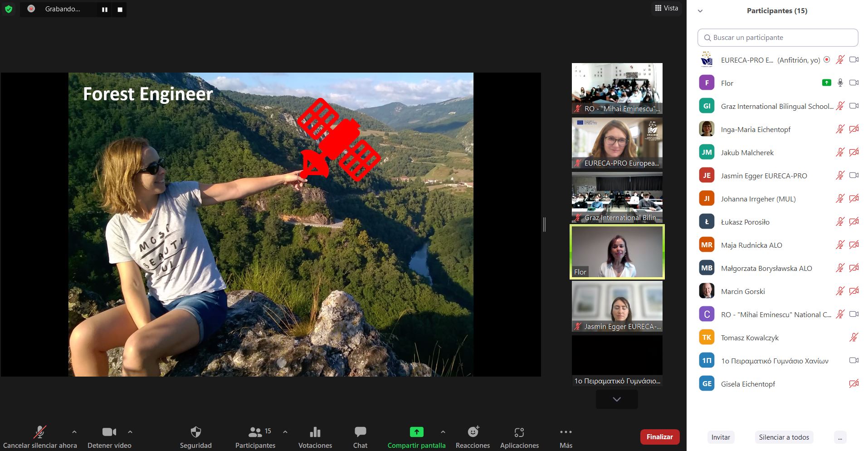Click the red Finalizar button
The height and width of the screenshot is (451, 868).
(x=659, y=437)
